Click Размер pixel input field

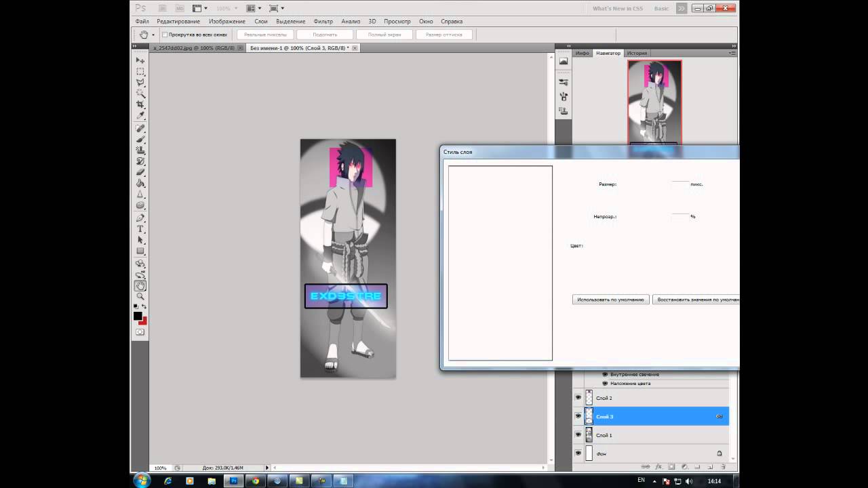[679, 184]
